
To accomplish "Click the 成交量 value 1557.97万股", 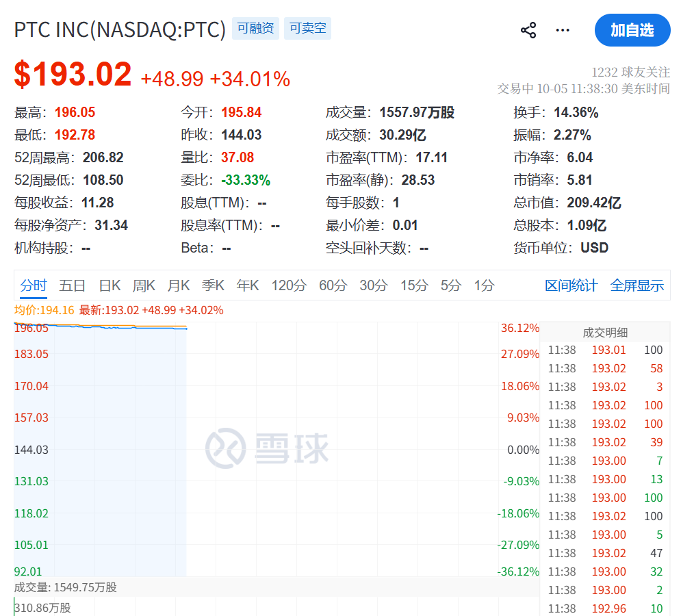I will click(417, 112).
